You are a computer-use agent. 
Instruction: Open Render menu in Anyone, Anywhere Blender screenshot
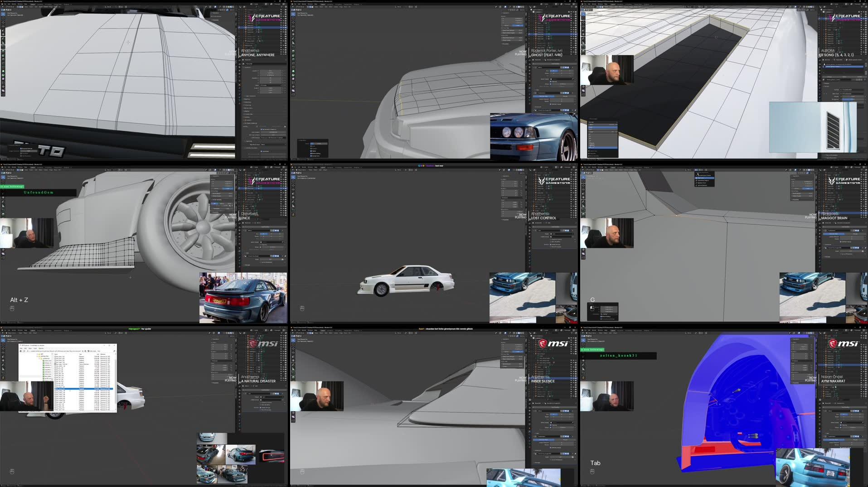14,4
